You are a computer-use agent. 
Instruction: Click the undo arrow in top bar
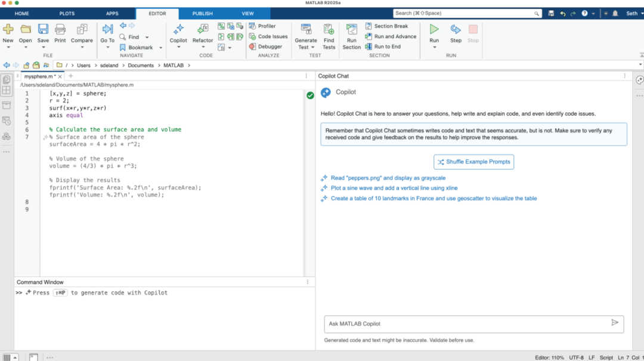563,14
